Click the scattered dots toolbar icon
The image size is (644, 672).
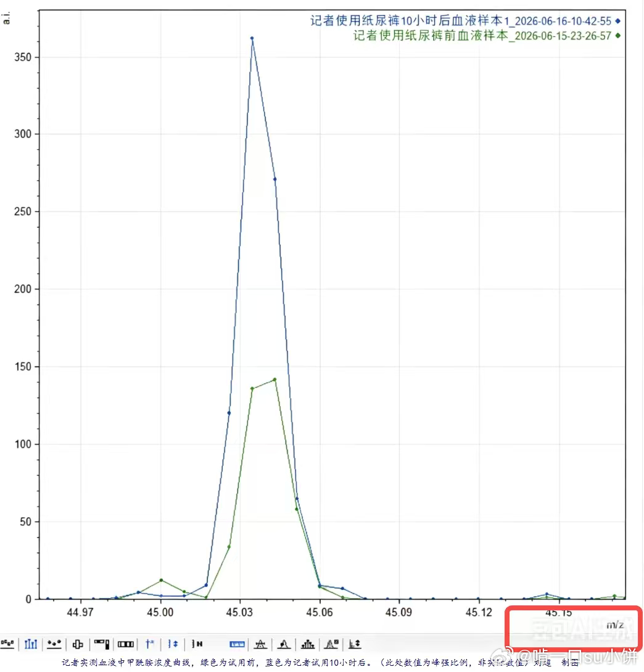[54, 643]
